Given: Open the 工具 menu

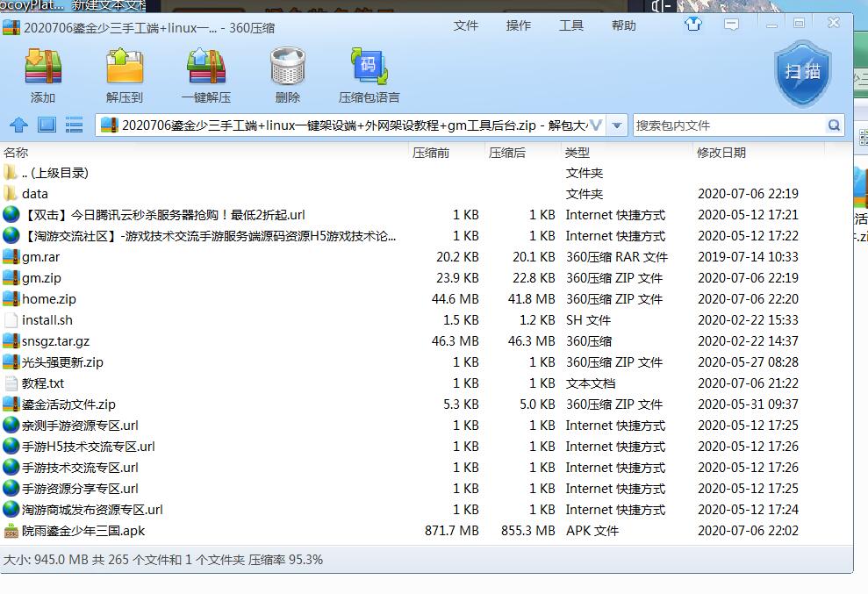Looking at the screenshot, I should tap(571, 25).
